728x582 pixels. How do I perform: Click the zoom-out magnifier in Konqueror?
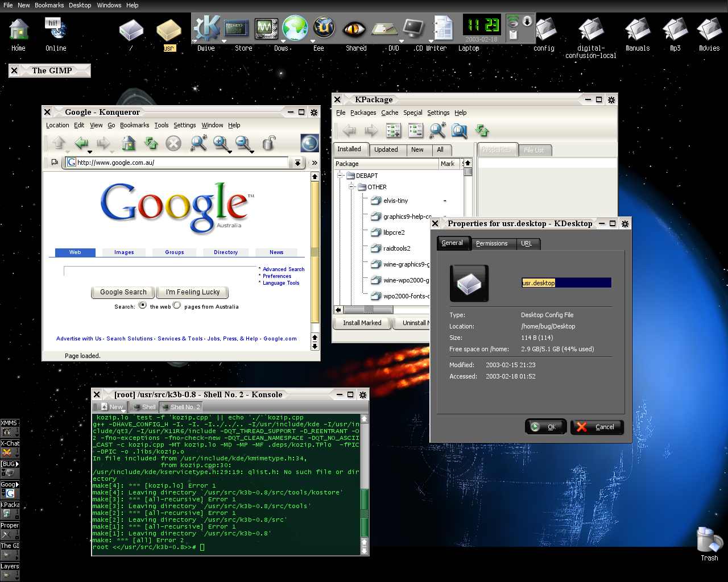(x=243, y=143)
